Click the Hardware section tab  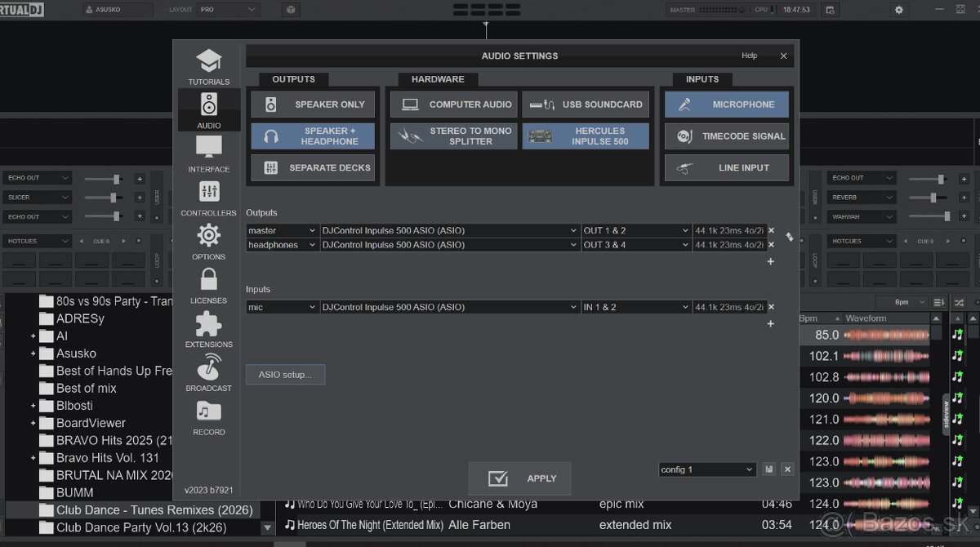pos(438,79)
